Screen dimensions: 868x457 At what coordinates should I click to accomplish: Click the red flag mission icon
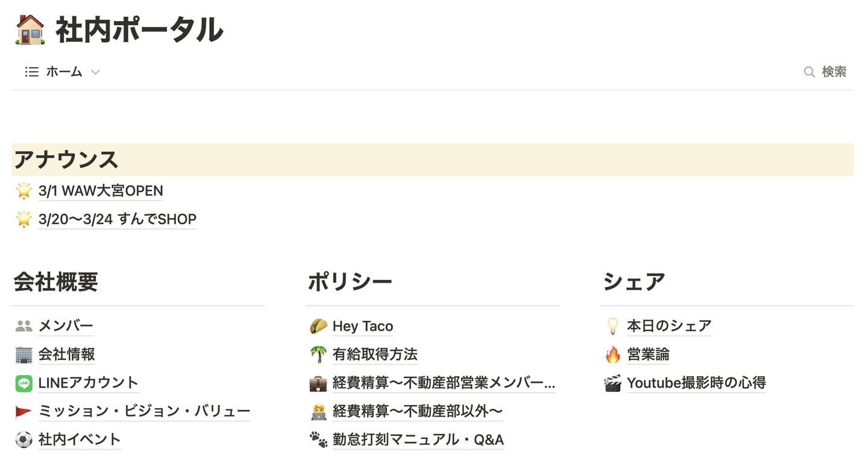(24, 411)
